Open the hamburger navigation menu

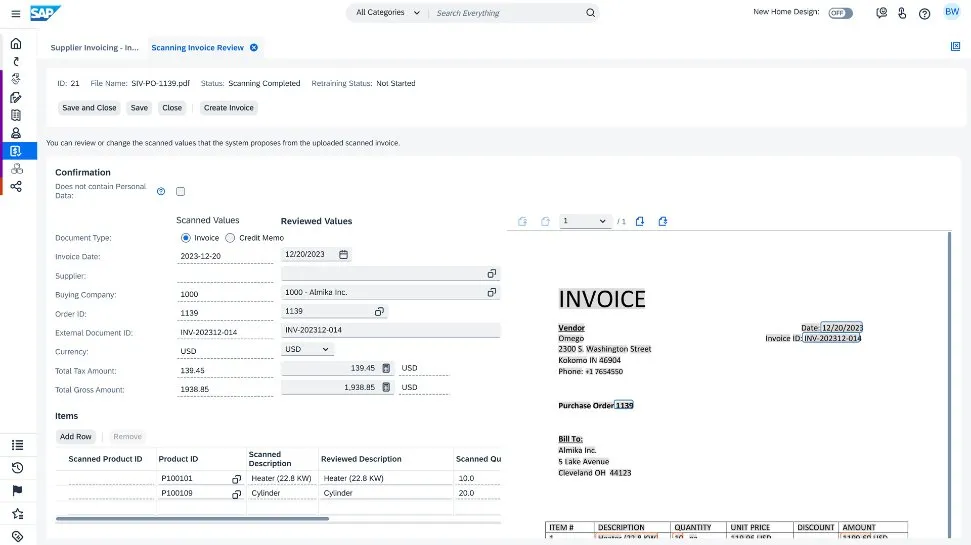point(16,13)
